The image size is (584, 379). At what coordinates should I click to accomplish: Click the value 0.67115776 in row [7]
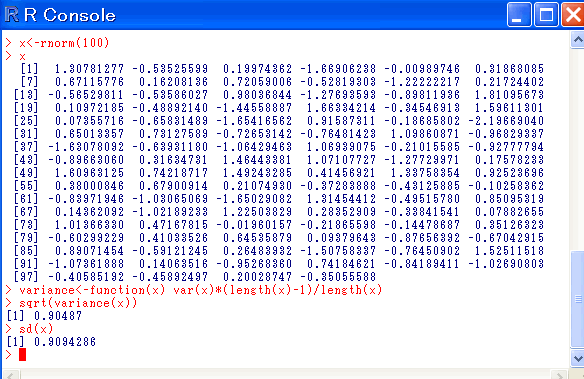89,82
